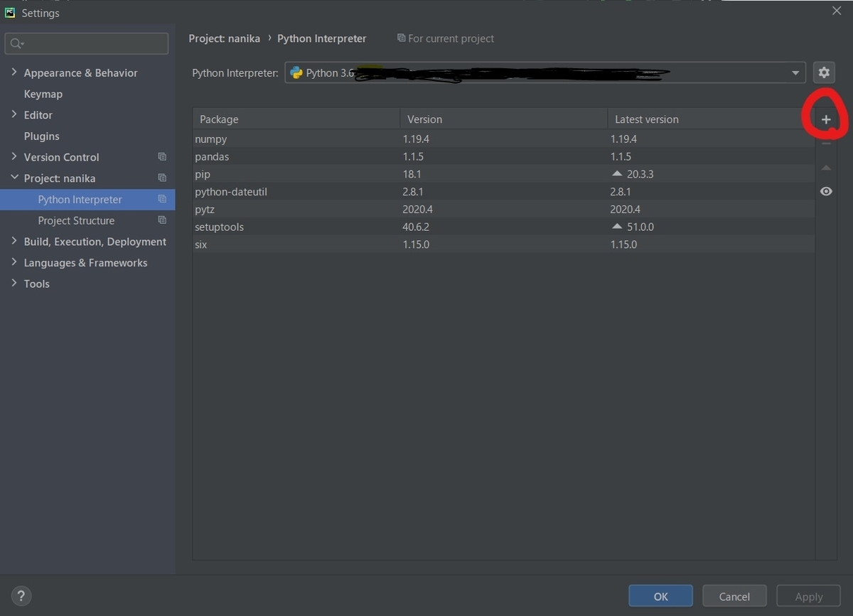Select the pytz package row
The image size is (853, 616).
[x=503, y=209]
